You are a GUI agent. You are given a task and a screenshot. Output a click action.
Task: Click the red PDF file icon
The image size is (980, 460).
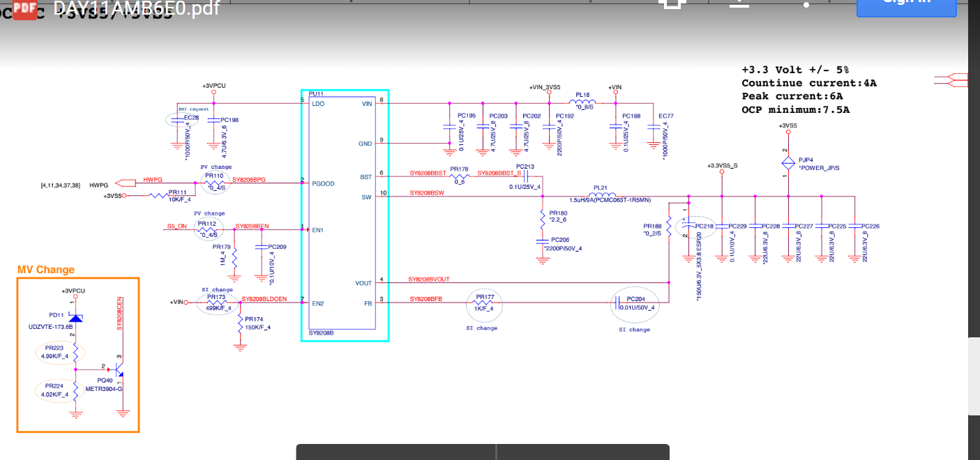coord(25,8)
